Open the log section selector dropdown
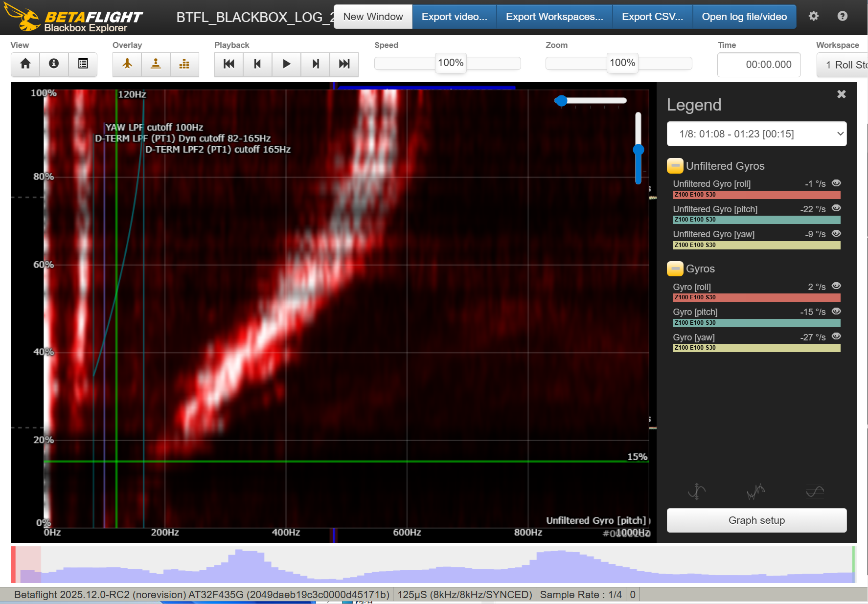868x604 pixels. click(756, 134)
